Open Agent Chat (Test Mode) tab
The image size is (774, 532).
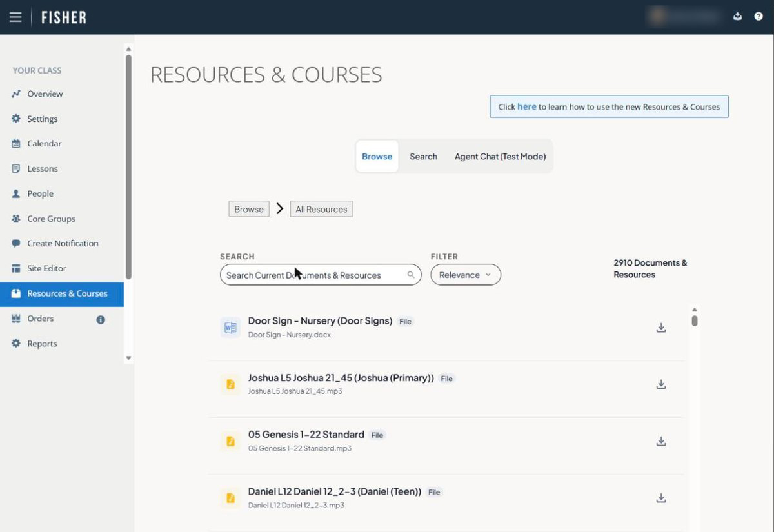tap(501, 157)
